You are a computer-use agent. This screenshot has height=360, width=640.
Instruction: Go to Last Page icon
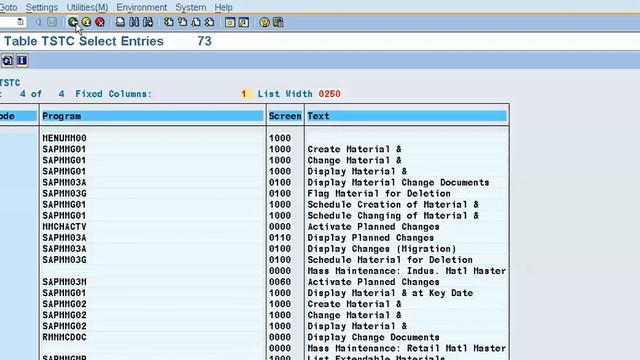pos(210,22)
